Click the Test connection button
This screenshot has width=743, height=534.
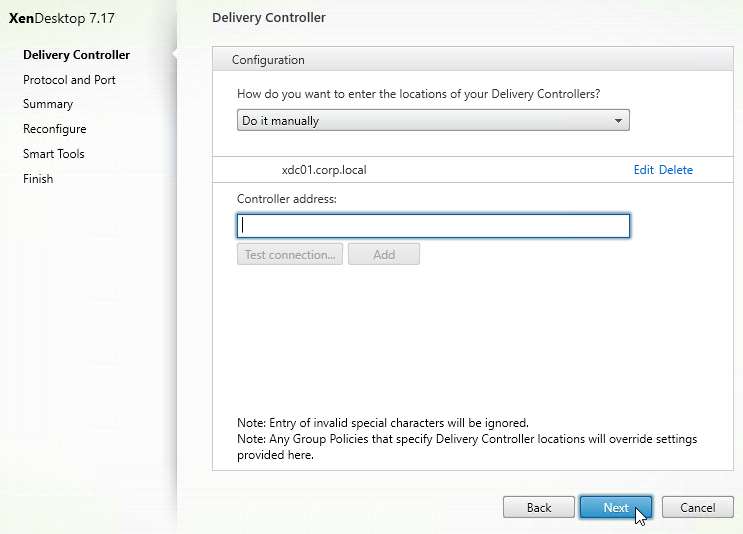click(x=290, y=254)
